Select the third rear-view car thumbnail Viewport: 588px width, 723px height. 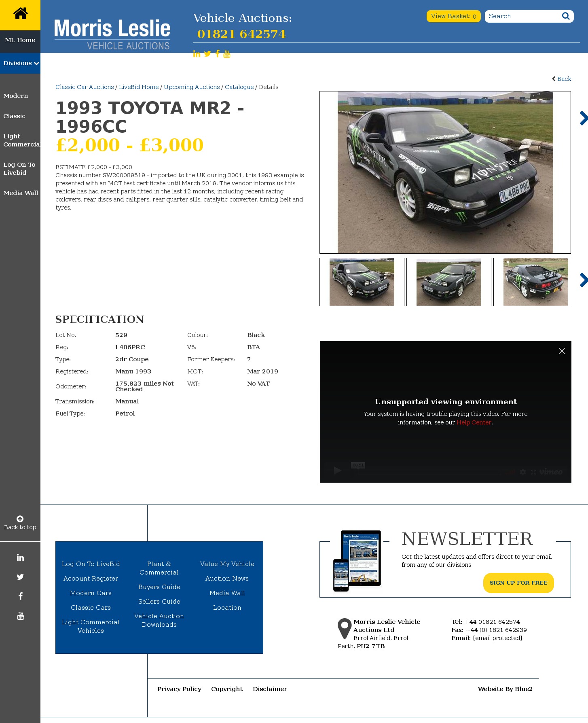(x=532, y=282)
